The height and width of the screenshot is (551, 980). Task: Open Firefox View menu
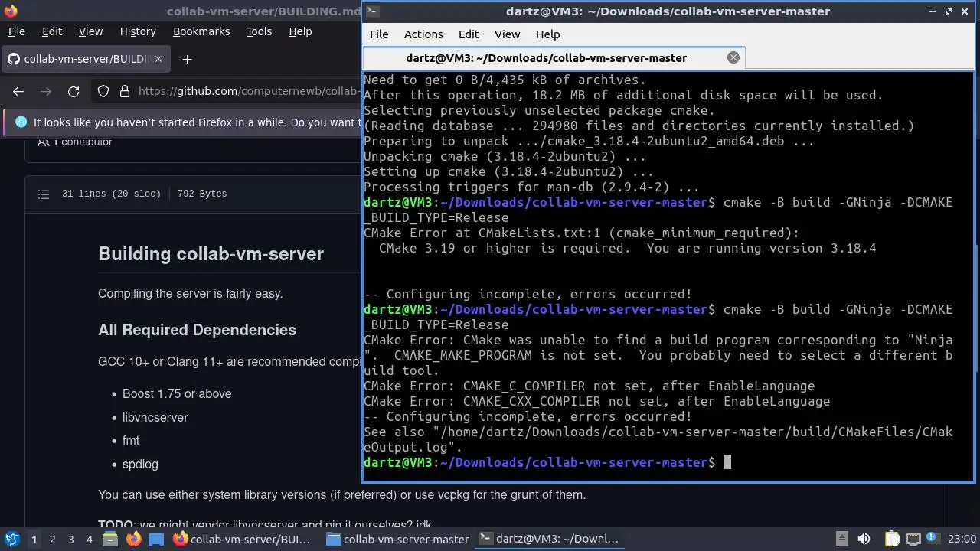[90, 31]
